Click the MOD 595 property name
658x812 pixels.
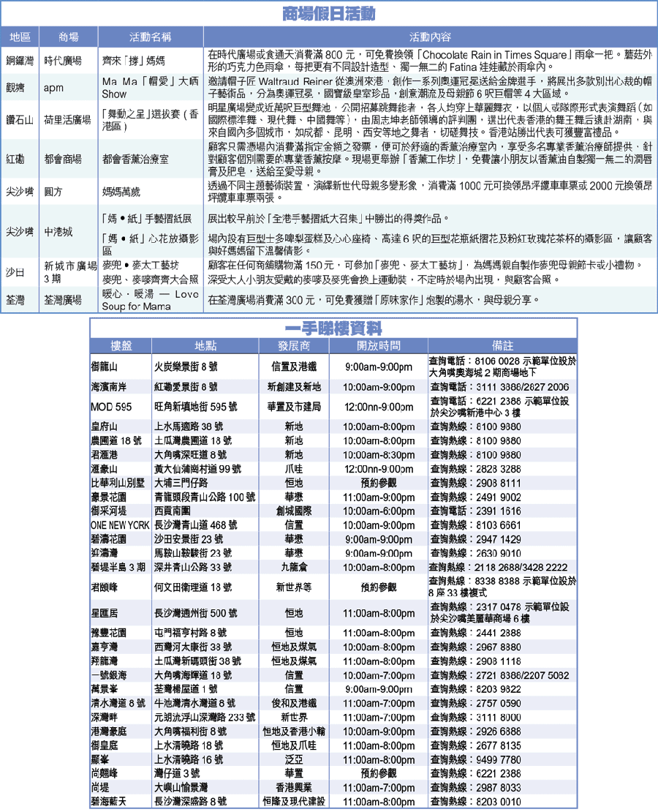tap(111, 407)
